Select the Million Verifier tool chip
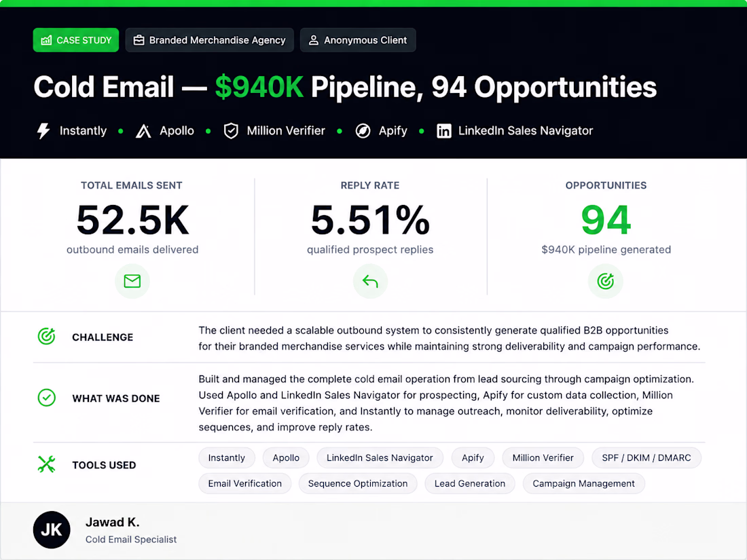747x560 pixels. (x=543, y=458)
